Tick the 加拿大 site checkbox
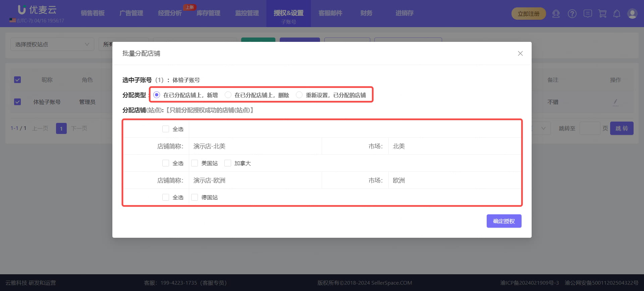This screenshot has width=644, height=291. pyautogui.click(x=228, y=163)
